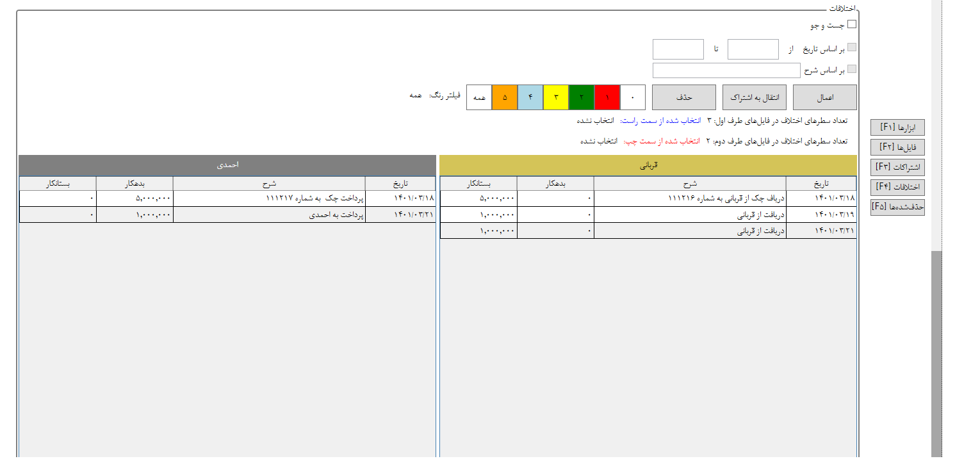Toggle the بر اساس تاریخ checkbox
The height and width of the screenshot is (461, 980).
click(851, 48)
